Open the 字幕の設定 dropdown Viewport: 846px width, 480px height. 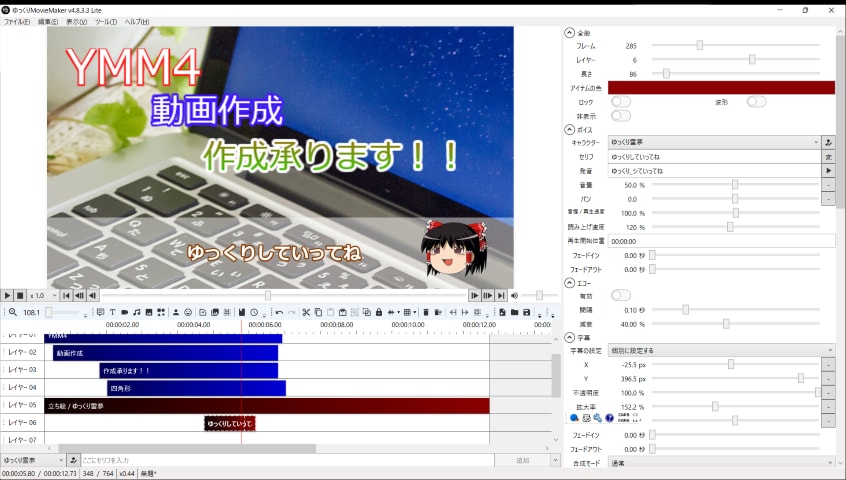point(721,351)
